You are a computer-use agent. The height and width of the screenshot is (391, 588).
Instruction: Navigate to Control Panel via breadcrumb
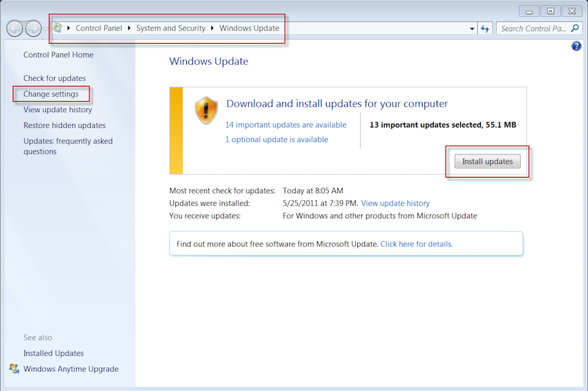pyautogui.click(x=99, y=28)
